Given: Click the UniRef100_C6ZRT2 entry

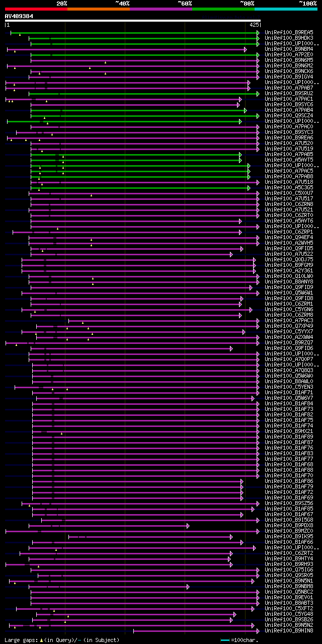Looking at the screenshot, I should (x=289, y=553).
